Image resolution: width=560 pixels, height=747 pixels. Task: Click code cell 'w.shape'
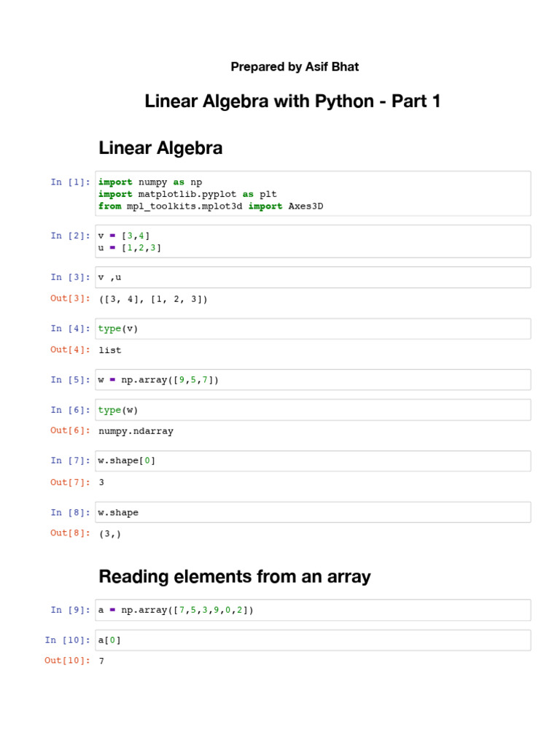[x=313, y=512]
